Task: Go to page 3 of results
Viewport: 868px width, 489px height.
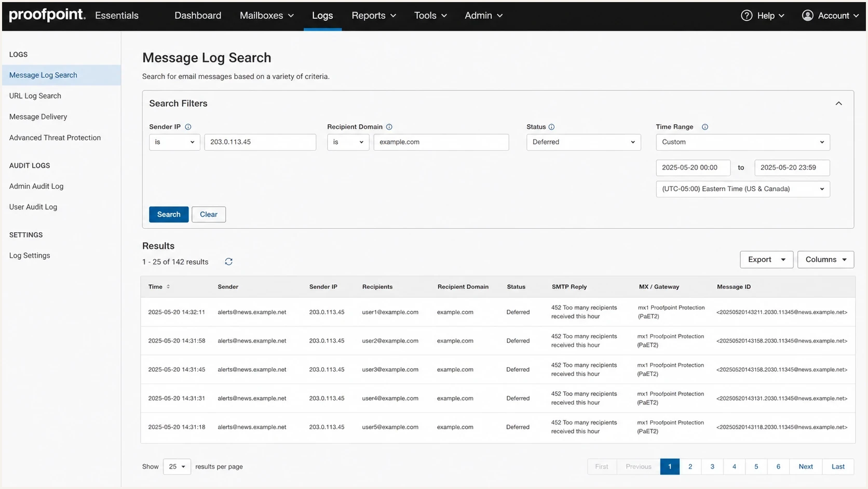Action: point(712,467)
